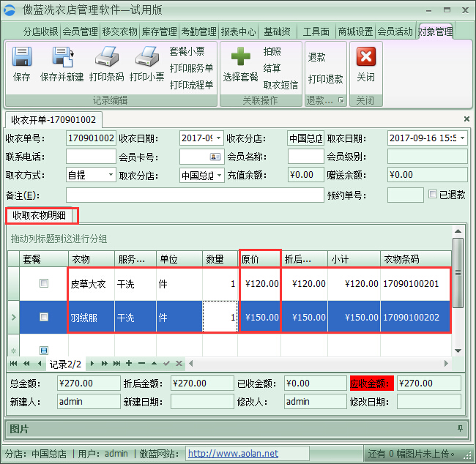Open the 取衣方式 dropdown

(111, 175)
